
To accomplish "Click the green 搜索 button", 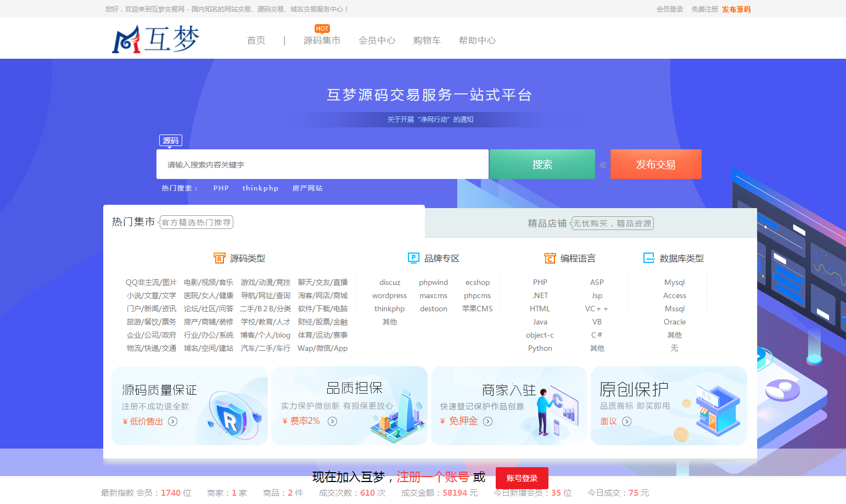I will 541,164.
